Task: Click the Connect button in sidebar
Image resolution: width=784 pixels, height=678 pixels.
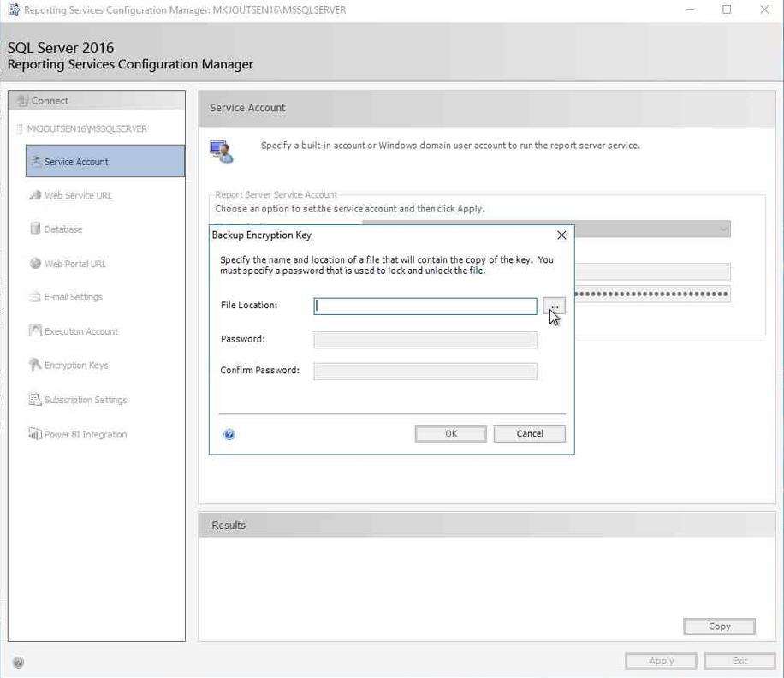Action: coord(97,100)
